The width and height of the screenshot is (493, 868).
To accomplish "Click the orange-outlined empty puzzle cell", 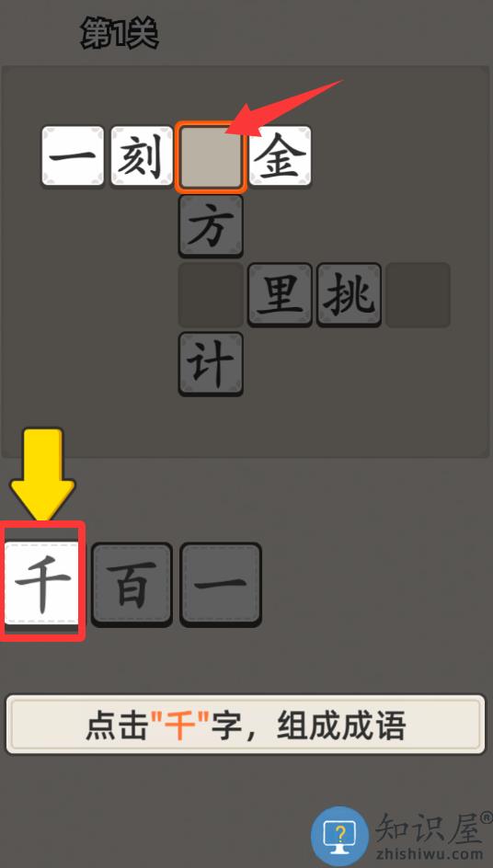I will coord(211,157).
